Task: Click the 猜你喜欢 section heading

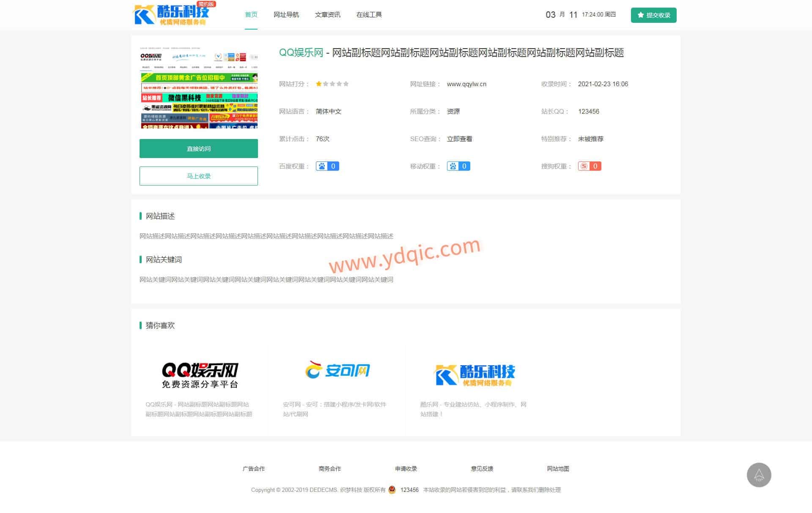Action: [x=160, y=325]
